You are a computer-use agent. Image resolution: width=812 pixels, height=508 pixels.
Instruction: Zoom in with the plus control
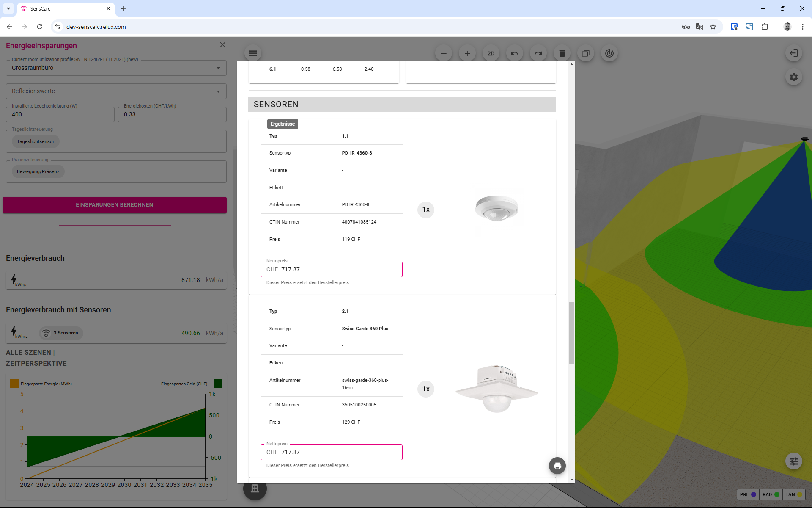pos(467,53)
